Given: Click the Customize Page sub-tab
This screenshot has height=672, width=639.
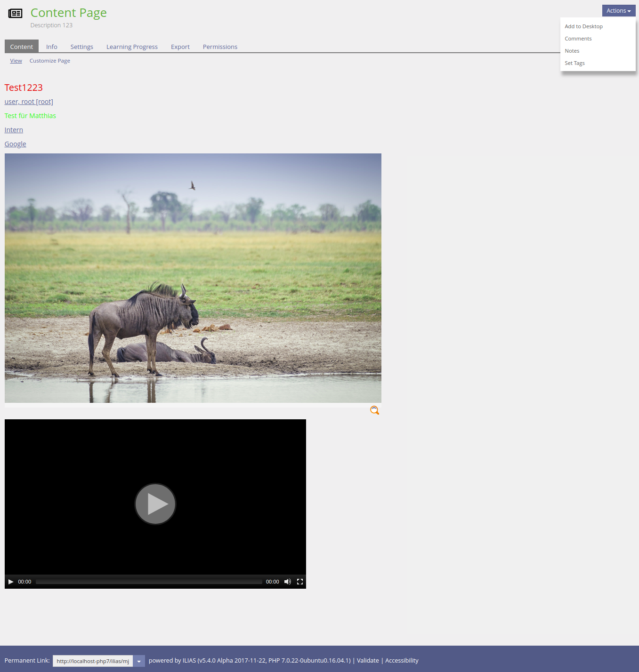Looking at the screenshot, I should (50, 61).
